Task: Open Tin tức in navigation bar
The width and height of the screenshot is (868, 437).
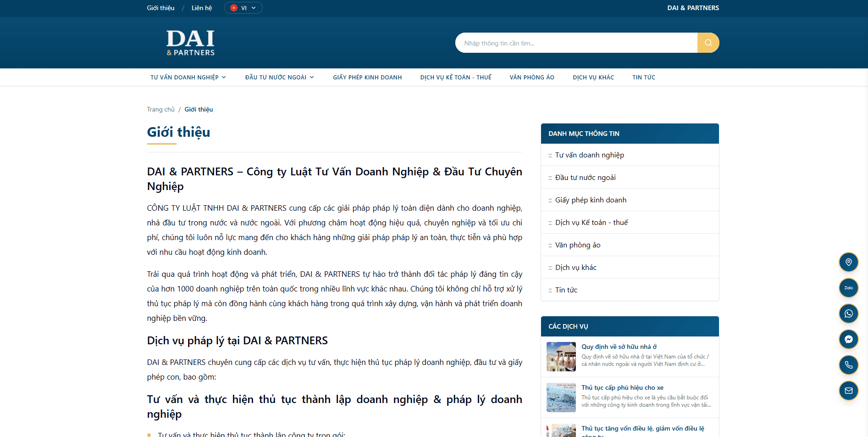Action: click(x=644, y=77)
